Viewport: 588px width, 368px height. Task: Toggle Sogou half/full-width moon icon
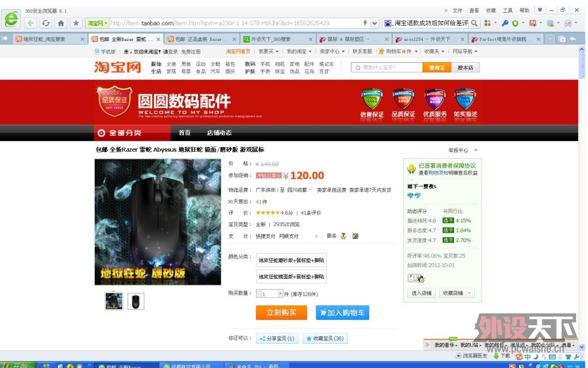click(536, 356)
